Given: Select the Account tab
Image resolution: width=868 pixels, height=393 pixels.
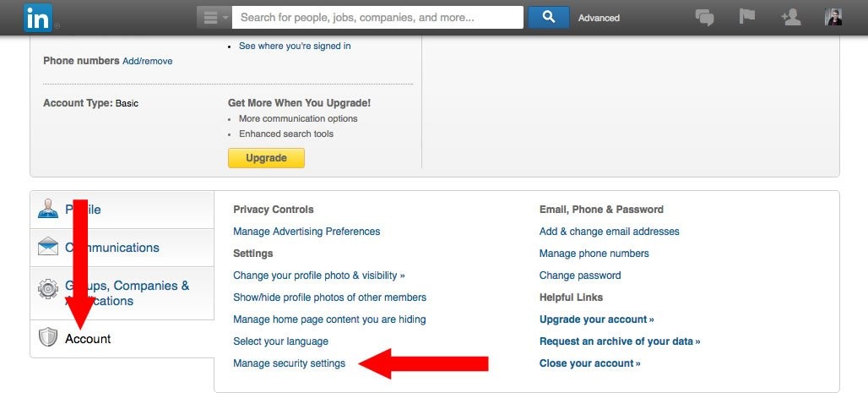Looking at the screenshot, I should (x=122, y=339).
